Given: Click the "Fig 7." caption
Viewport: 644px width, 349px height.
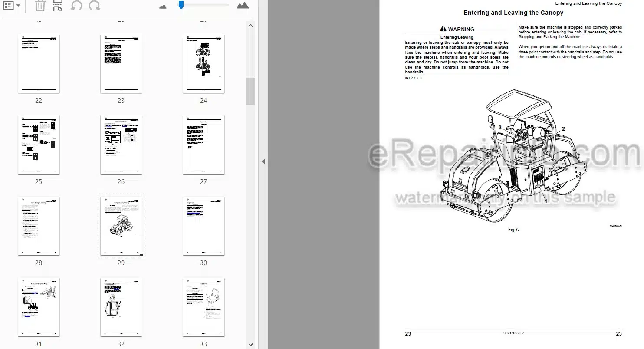Looking at the screenshot, I should (x=513, y=230).
